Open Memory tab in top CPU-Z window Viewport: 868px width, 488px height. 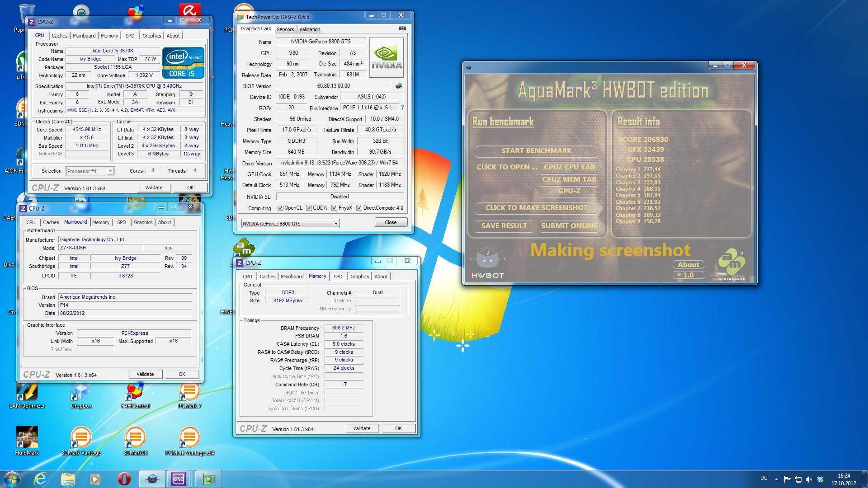(x=109, y=36)
